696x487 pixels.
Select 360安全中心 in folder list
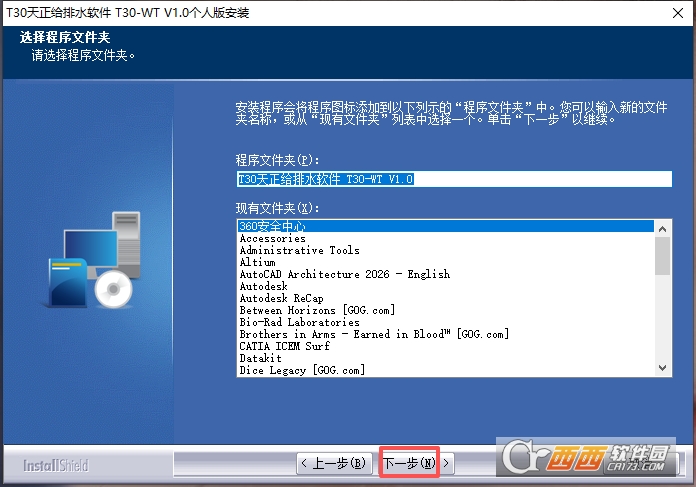coord(446,226)
